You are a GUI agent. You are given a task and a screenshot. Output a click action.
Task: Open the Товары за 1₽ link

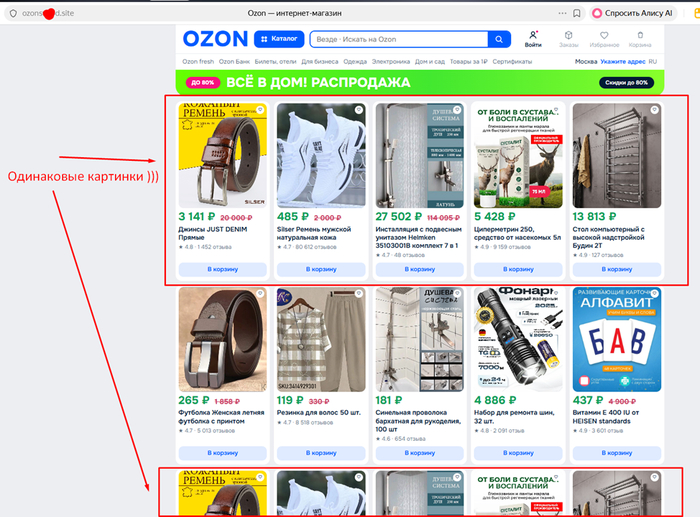click(468, 62)
